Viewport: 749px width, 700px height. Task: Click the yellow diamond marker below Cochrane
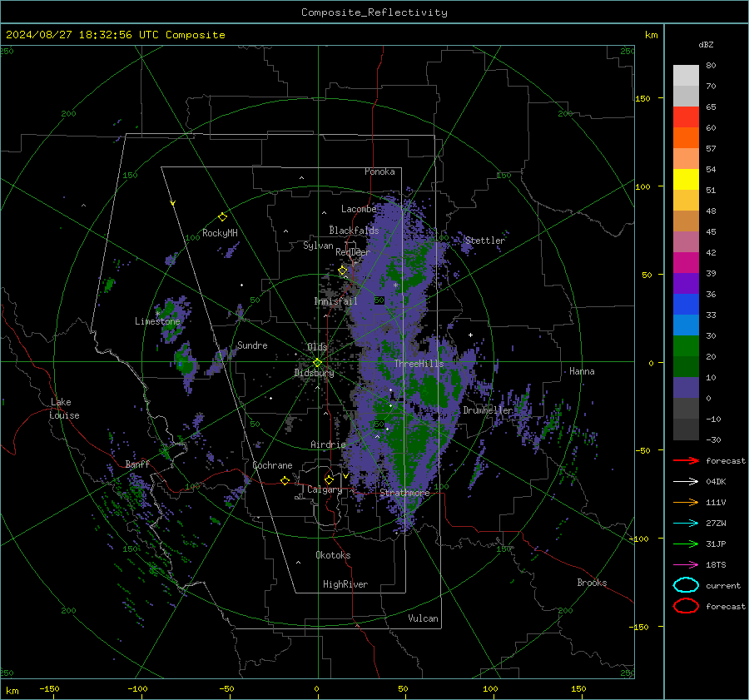285,480
